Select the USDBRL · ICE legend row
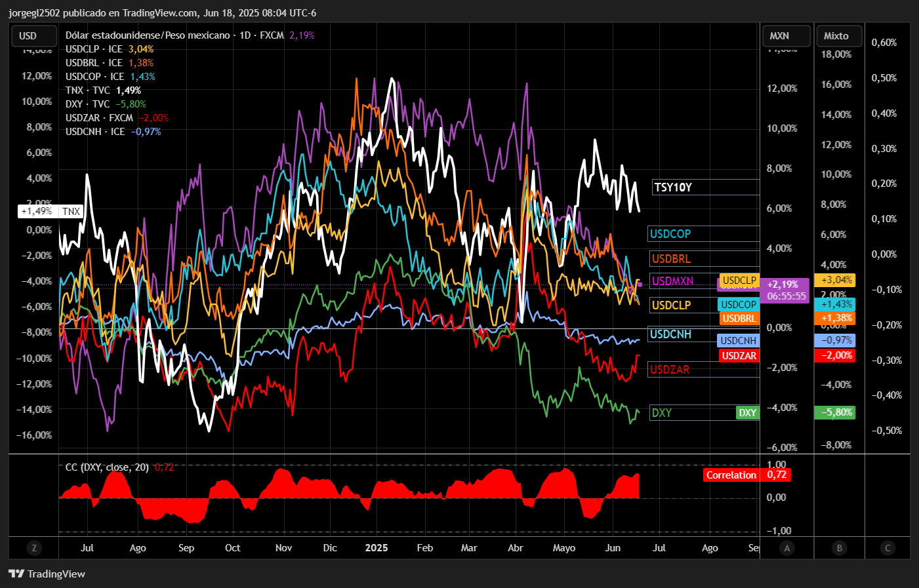The width and height of the screenshot is (919, 588). pos(110,63)
